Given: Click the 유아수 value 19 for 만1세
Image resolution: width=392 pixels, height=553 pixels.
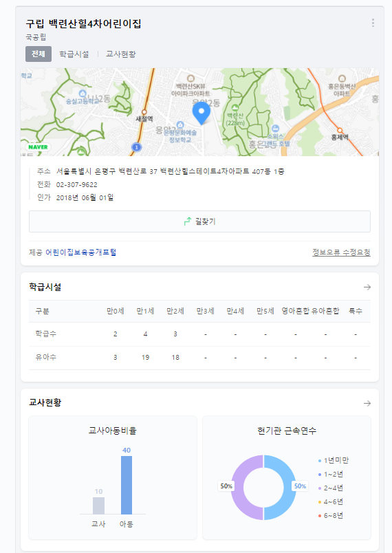Looking at the screenshot, I should pyautogui.click(x=145, y=357).
